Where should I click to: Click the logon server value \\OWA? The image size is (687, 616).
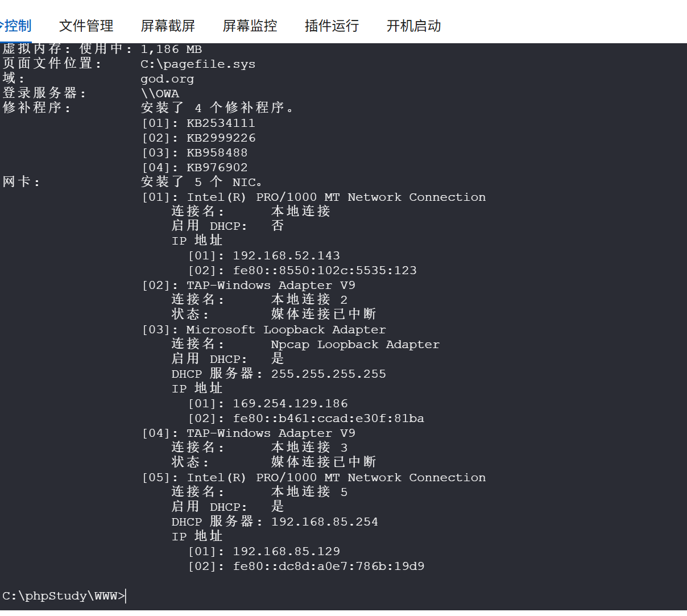pos(160,94)
